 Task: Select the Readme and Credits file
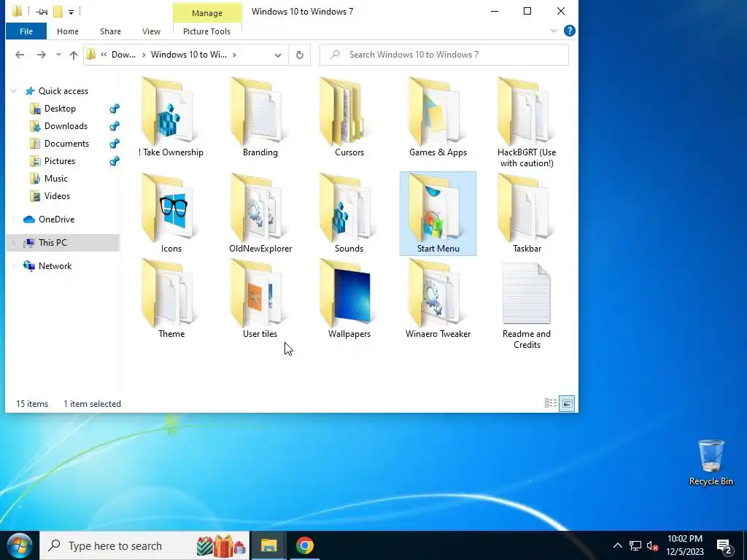point(527,305)
